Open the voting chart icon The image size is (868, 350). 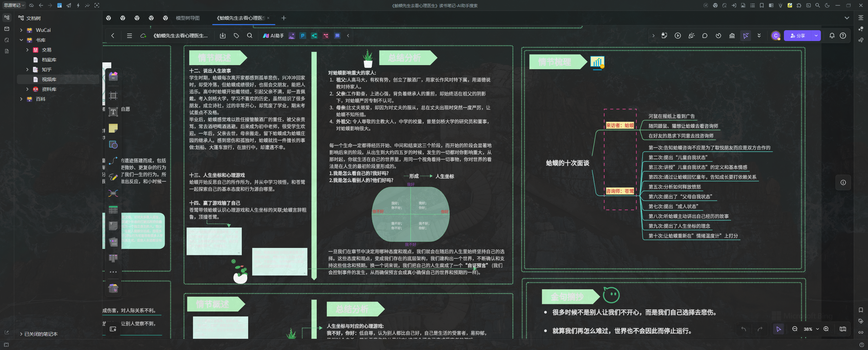tap(732, 36)
